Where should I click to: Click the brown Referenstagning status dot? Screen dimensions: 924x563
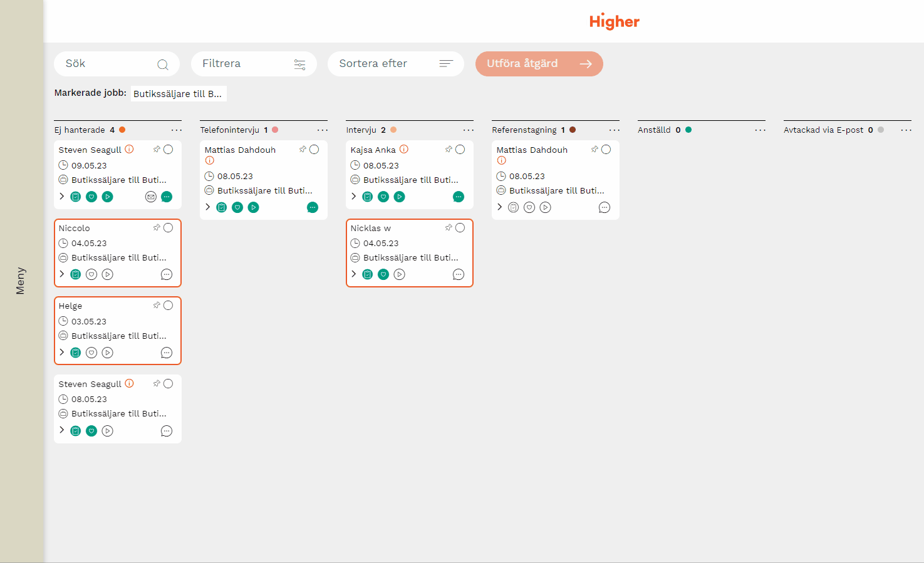coord(573,130)
